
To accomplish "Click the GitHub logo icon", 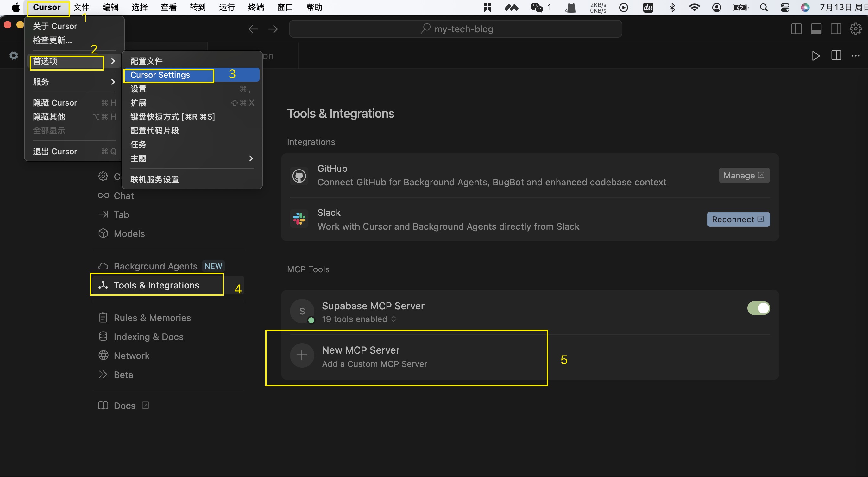I will (299, 176).
